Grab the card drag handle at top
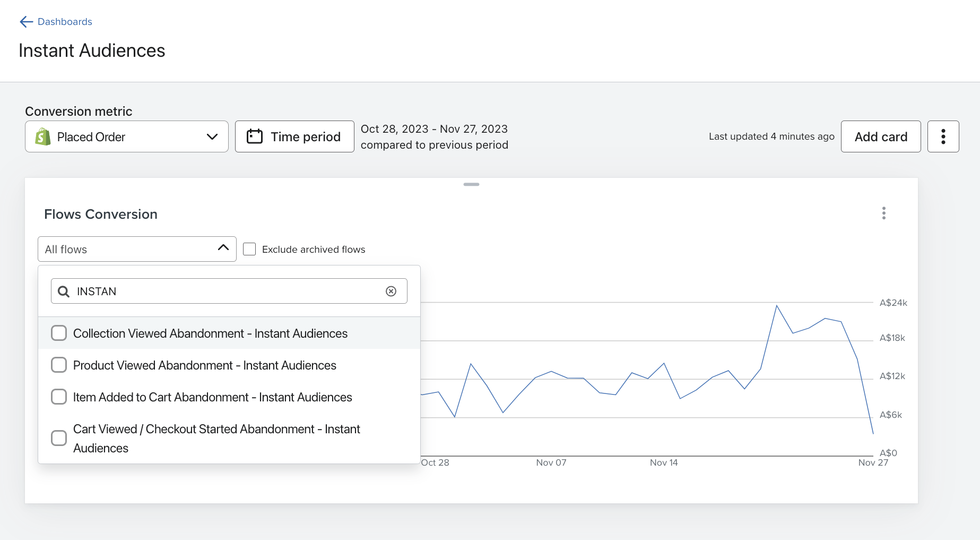Screen dimensions: 980x540 coord(471,184)
